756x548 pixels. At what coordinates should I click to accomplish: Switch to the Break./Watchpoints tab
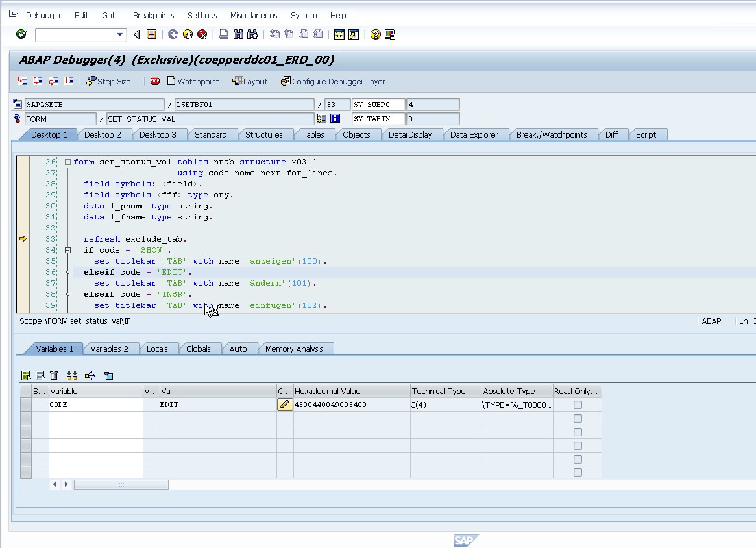552,134
